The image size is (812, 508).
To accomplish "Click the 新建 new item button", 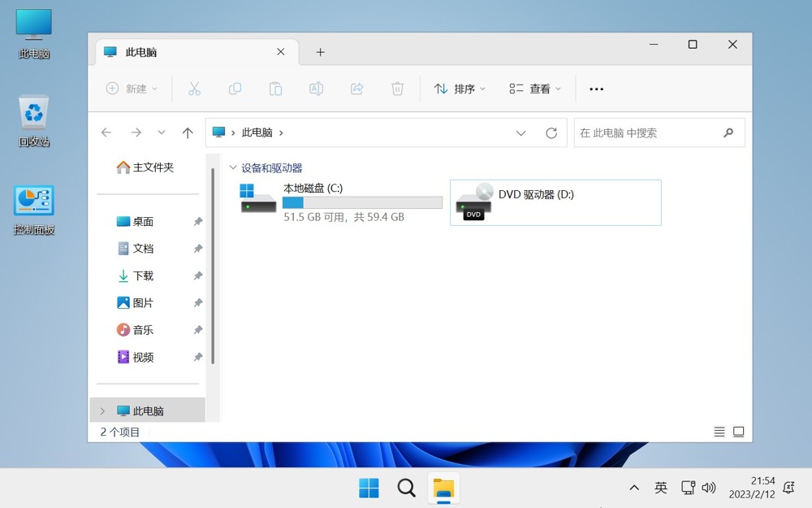I will pos(132,89).
